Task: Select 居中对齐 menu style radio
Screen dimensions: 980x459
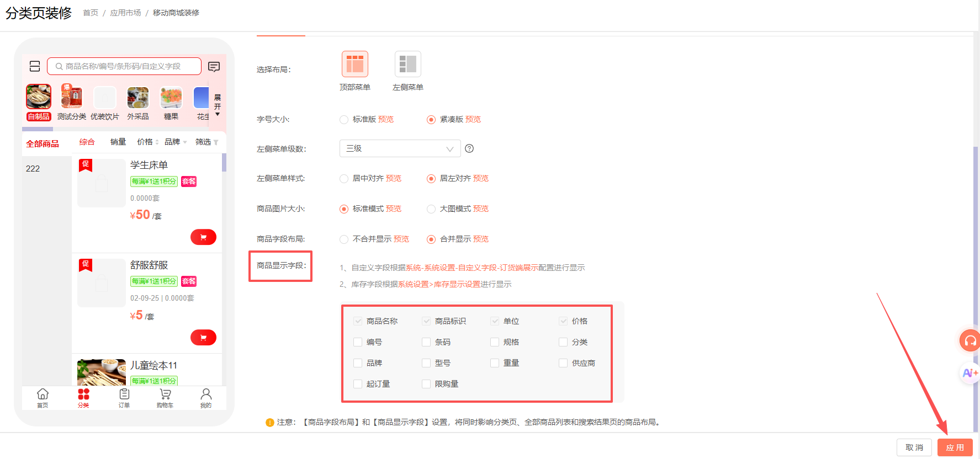Action: (344, 179)
